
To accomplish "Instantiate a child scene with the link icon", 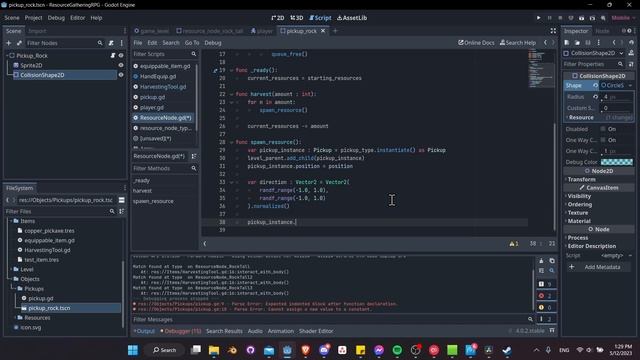I will click(19, 43).
